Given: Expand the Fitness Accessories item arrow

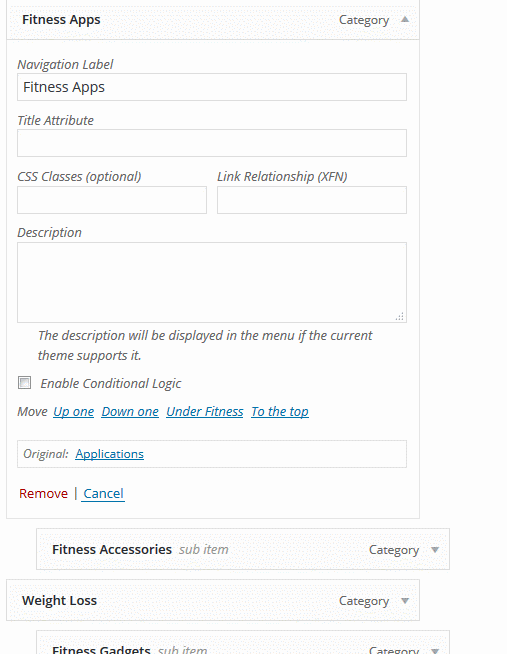Looking at the screenshot, I should pos(435,550).
